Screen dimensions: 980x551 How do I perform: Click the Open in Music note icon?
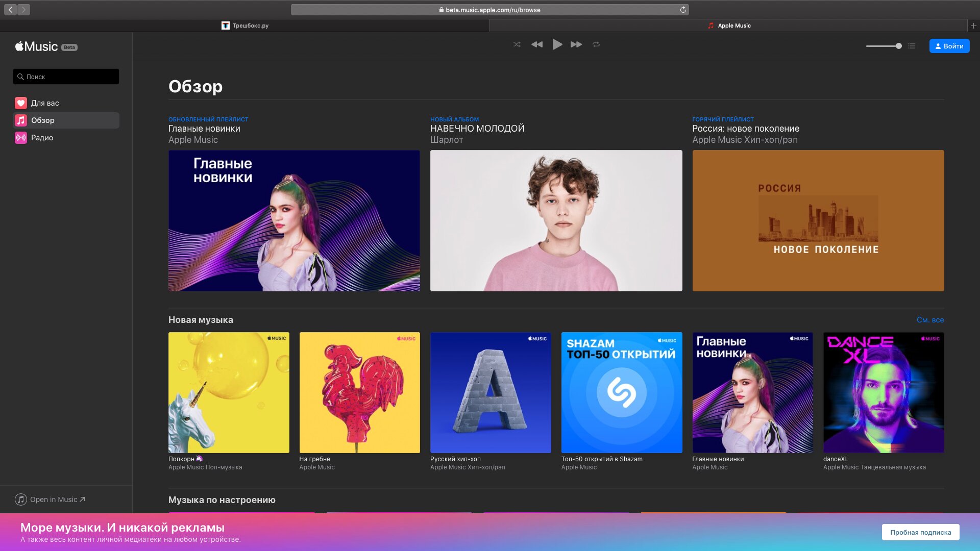(x=21, y=499)
